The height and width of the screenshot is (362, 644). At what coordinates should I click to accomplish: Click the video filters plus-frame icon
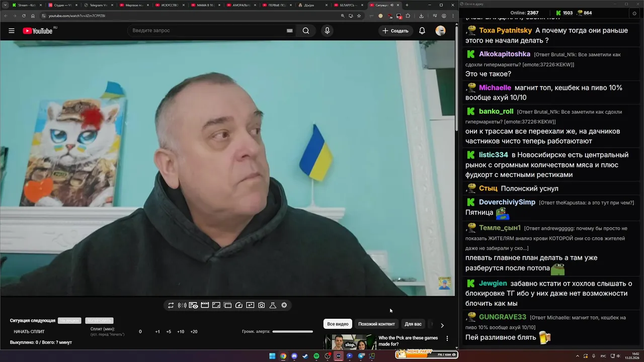point(250,305)
